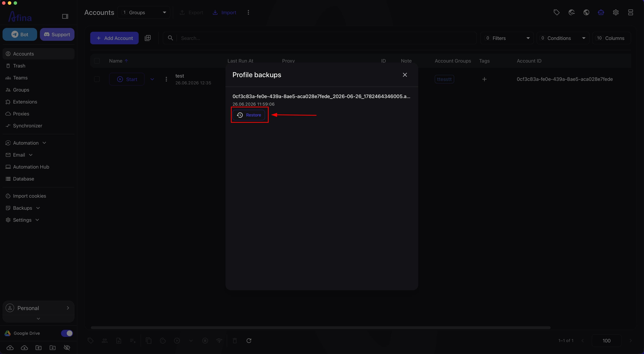This screenshot has height=354, width=644.
Task: Toggle the sidebar collapse icon
Action: click(x=65, y=16)
